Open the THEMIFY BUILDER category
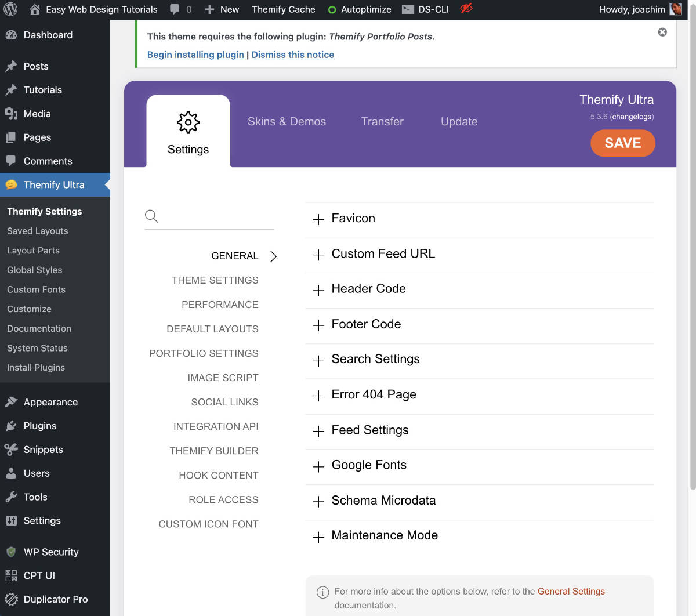 pos(214,451)
